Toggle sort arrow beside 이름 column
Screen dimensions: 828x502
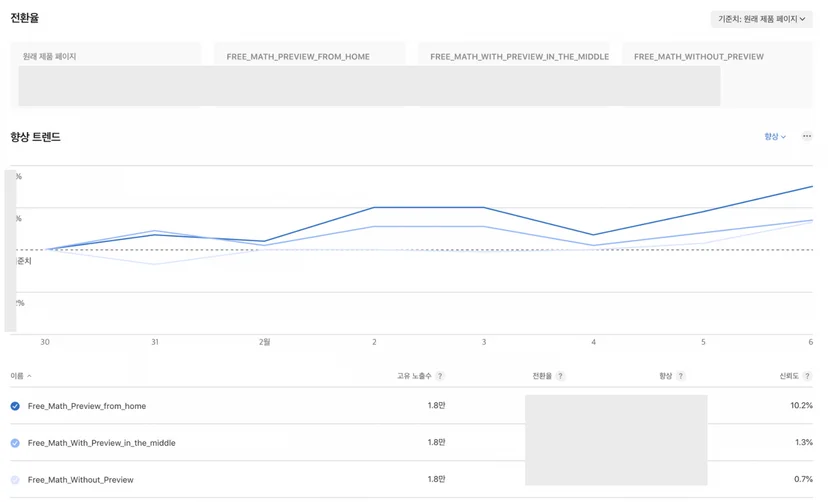(30, 376)
